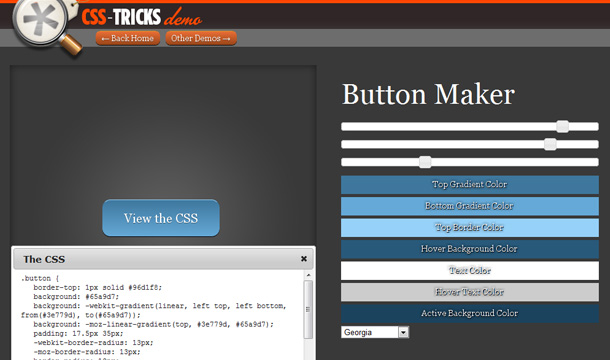Click the second slider handle
Screen dimensions: 610x360
tap(550, 144)
